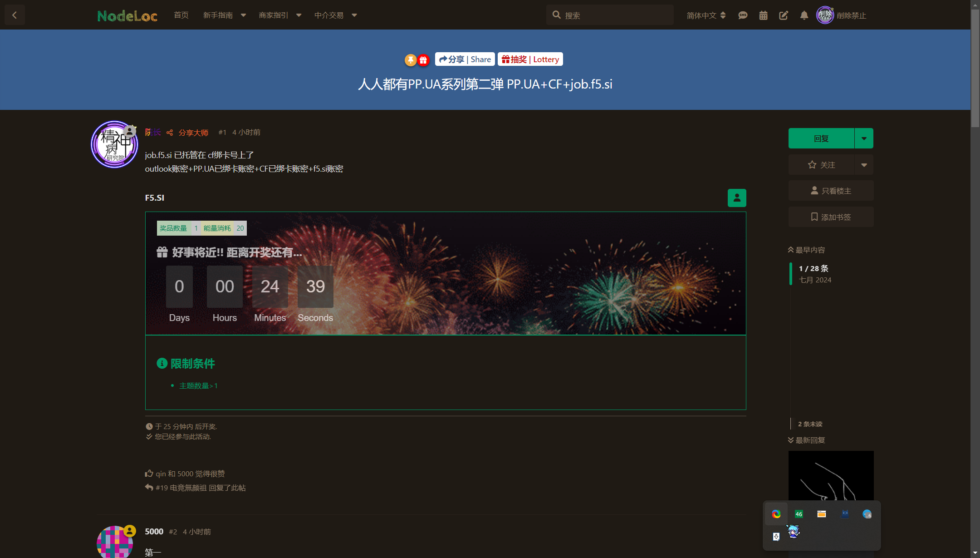Click the green 回复 reply button
This screenshot has width=980, height=558.
[x=821, y=138]
